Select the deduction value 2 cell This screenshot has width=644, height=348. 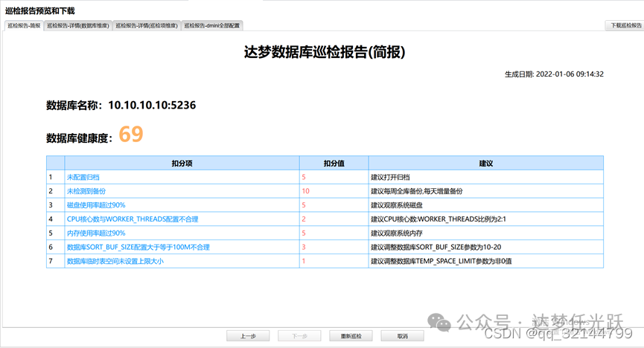(x=334, y=219)
